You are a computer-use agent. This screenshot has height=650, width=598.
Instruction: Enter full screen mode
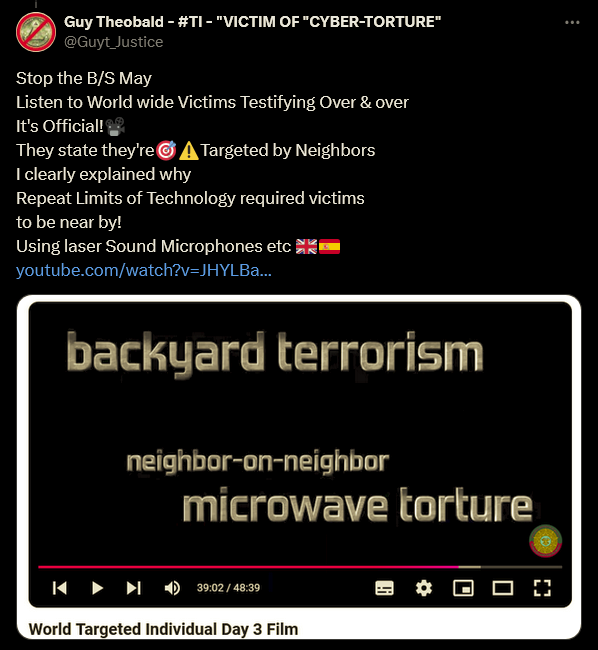point(542,588)
